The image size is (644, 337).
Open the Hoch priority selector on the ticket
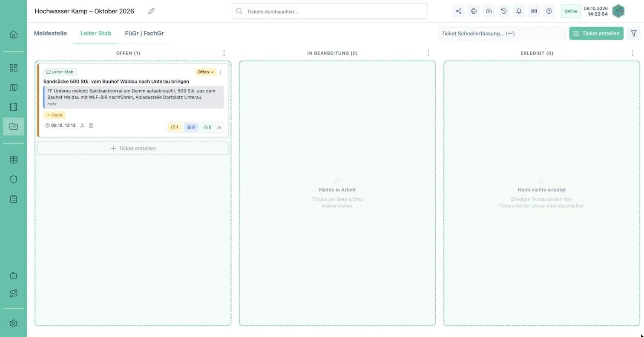pos(55,115)
